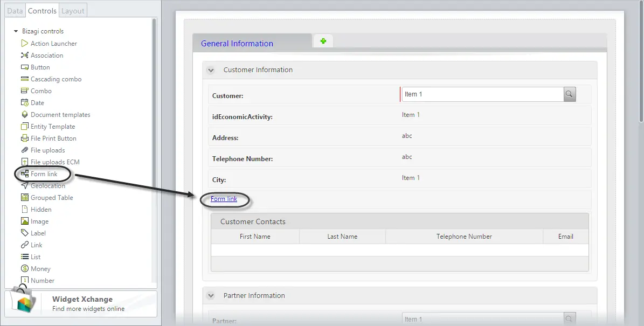
Task: Click the form canvas vertical scrollbar
Action: pos(641,61)
